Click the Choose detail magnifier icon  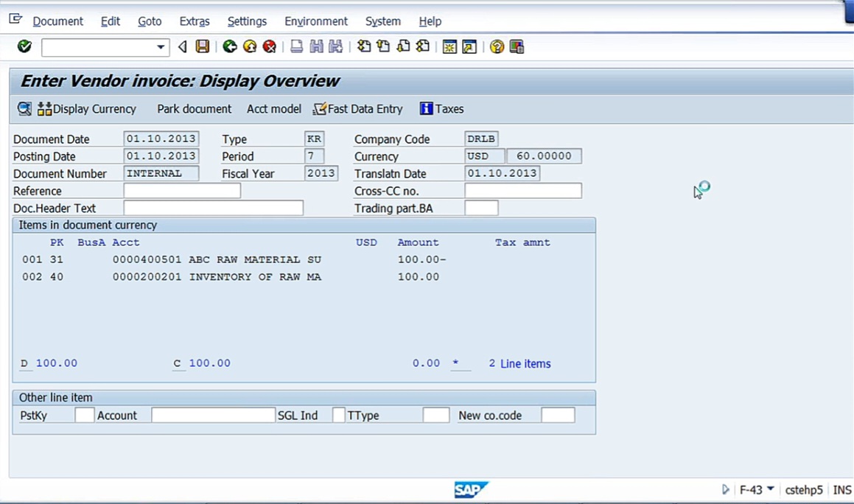pyautogui.click(x=24, y=109)
